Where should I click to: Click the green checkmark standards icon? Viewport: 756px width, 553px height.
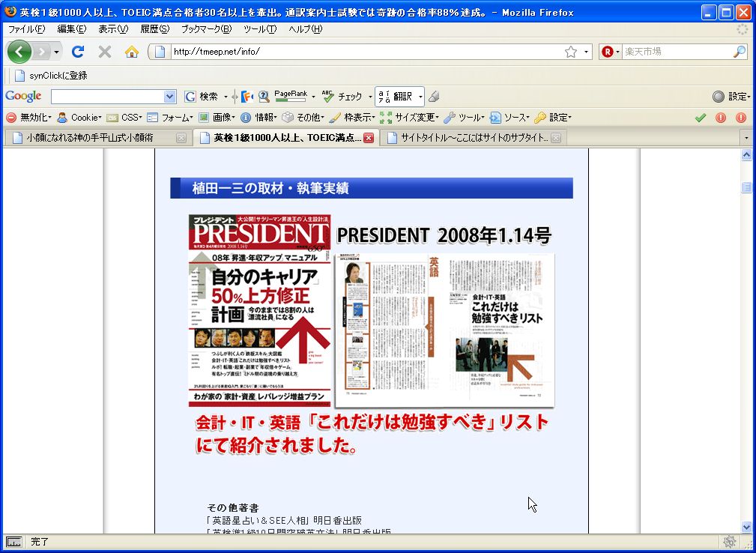point(701,117)
